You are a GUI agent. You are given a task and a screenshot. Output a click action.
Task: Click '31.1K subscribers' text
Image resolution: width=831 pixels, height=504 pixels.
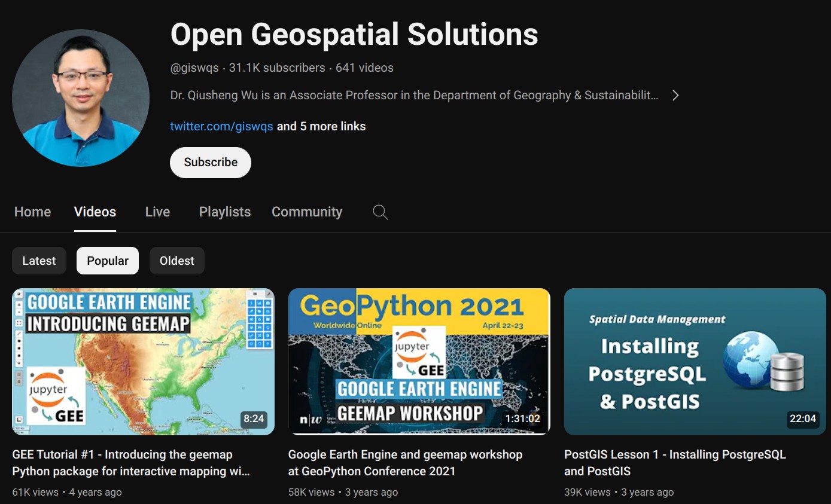(277, 68)
